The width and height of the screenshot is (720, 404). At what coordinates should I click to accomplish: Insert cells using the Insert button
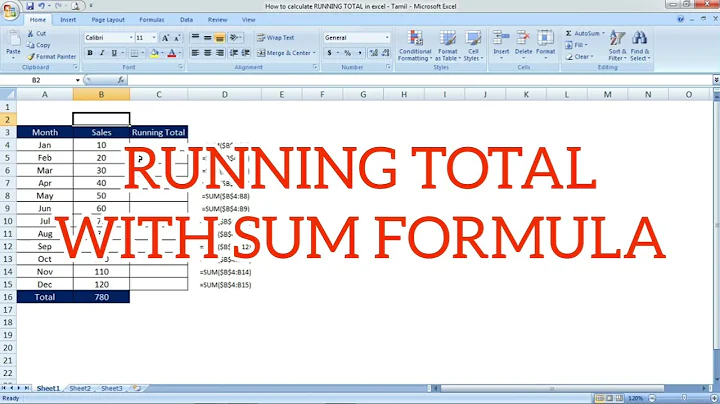501,45
